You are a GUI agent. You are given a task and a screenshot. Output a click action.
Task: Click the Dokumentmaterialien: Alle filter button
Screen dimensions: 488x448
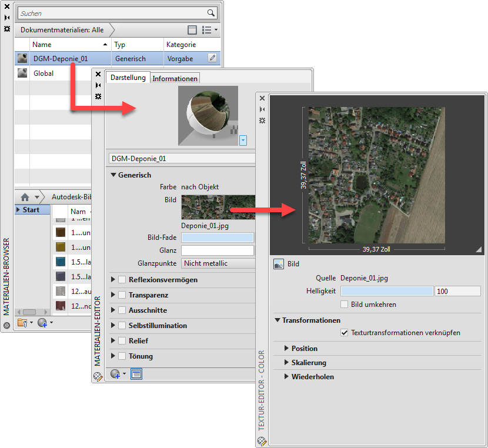click(62, 29)
